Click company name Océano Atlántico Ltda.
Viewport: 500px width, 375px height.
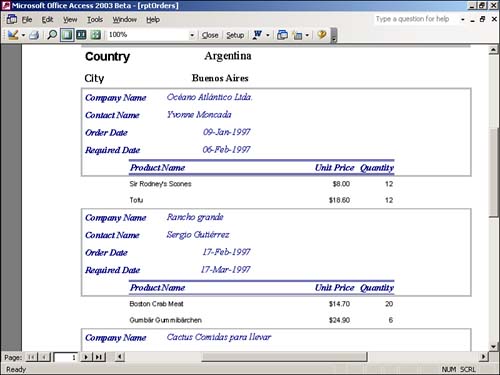coord(209,97)
